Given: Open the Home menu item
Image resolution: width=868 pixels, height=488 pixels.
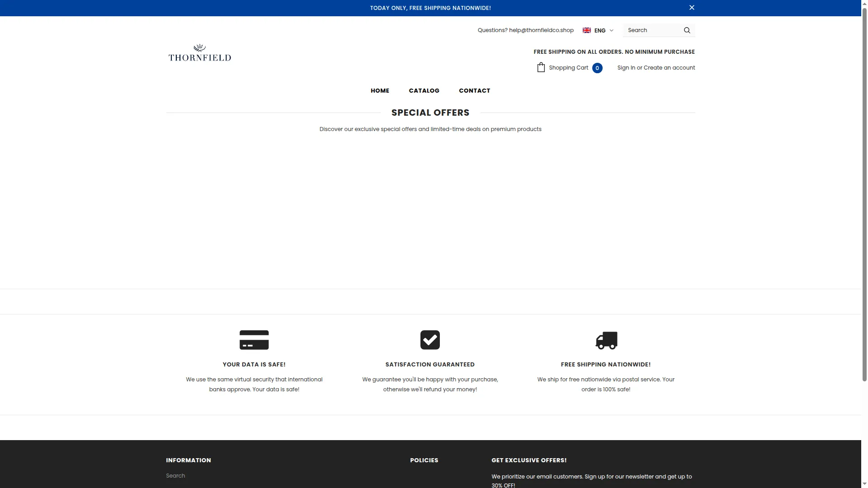Looking at the screenshot, I should point(380,90).
